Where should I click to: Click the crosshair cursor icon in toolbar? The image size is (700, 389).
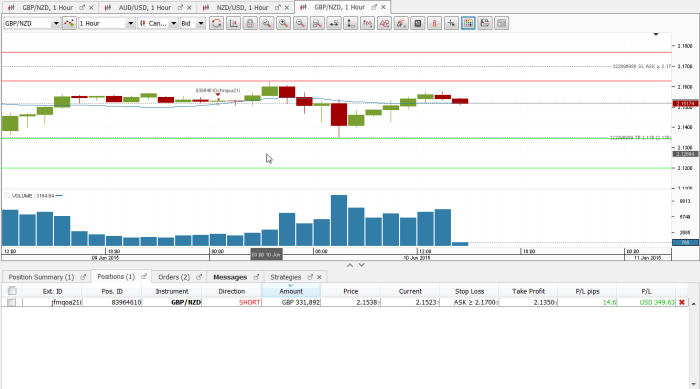[451, 23]
